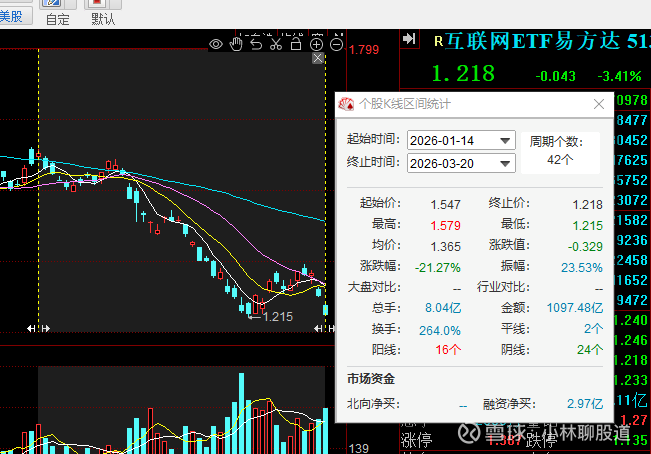Click the 融资净买 value 2.97亿
Image resolution: width=651 pixels, height=454 pixels.
coord(585,404)
